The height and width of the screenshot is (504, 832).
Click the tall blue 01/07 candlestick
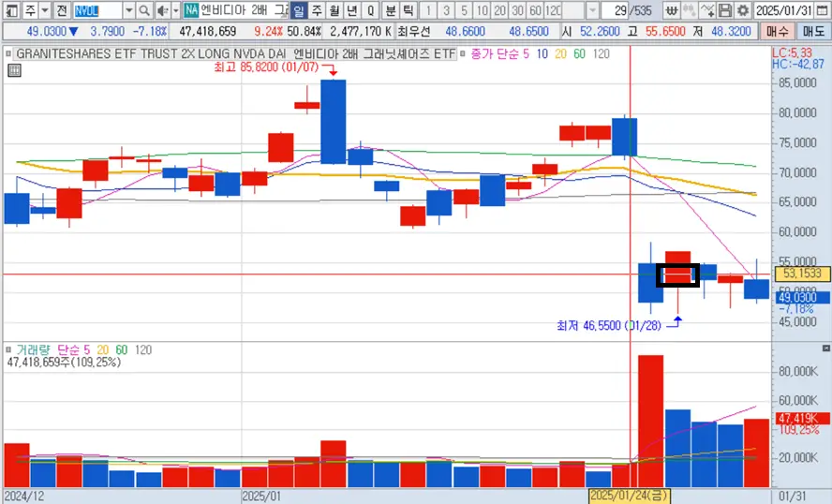(x=334, y=122)
